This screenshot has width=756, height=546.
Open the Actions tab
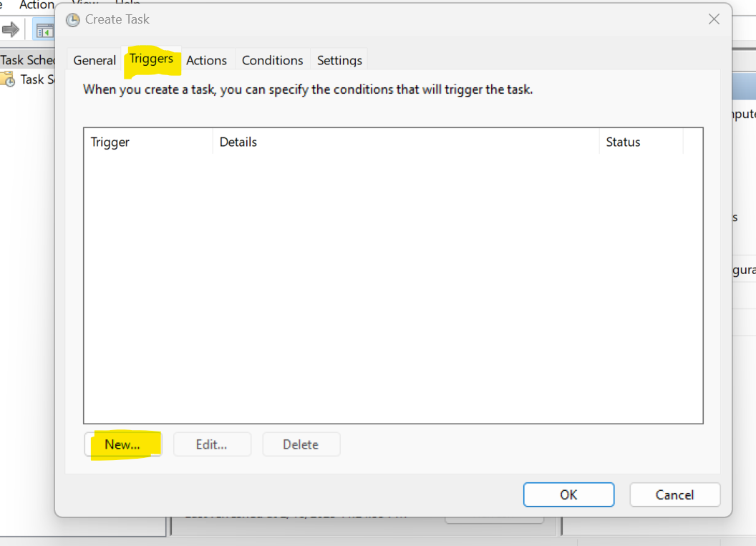coord(206,60)
